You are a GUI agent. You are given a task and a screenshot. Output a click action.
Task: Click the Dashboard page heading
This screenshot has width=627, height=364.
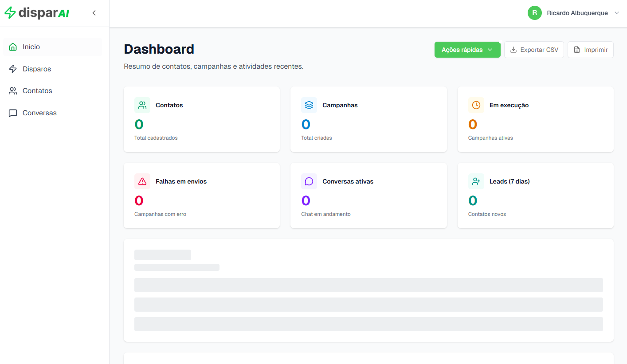pyautogui.click(x=159, y=49)
